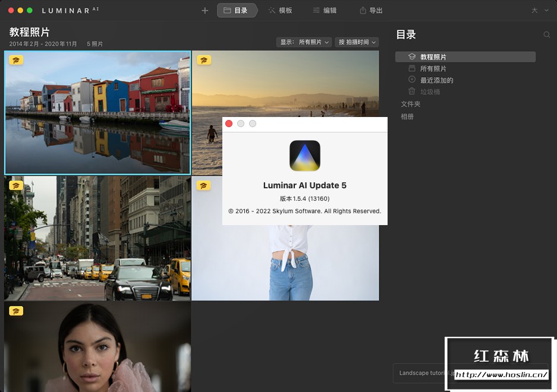Open the thumbnail size 大 dropdown
This screenshot has height=392, width=557.
(540, 11)
